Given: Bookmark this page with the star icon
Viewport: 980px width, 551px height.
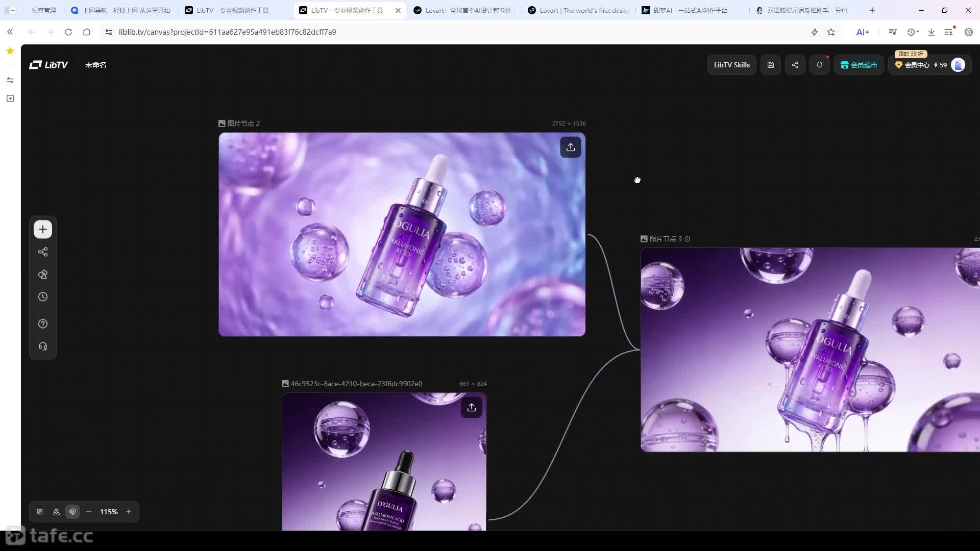Looking at the screenshot, I should pos(831,32).
